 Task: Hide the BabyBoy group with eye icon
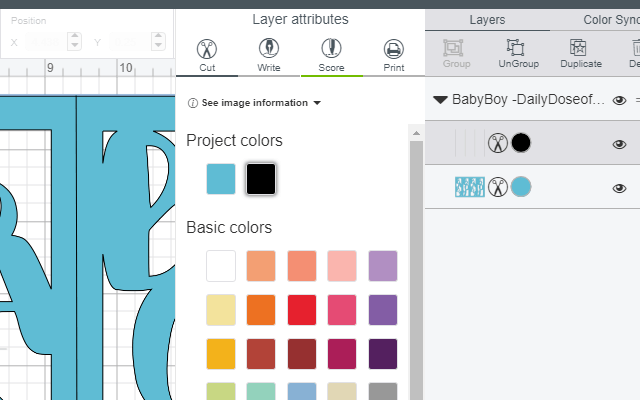tap(619, 100)
